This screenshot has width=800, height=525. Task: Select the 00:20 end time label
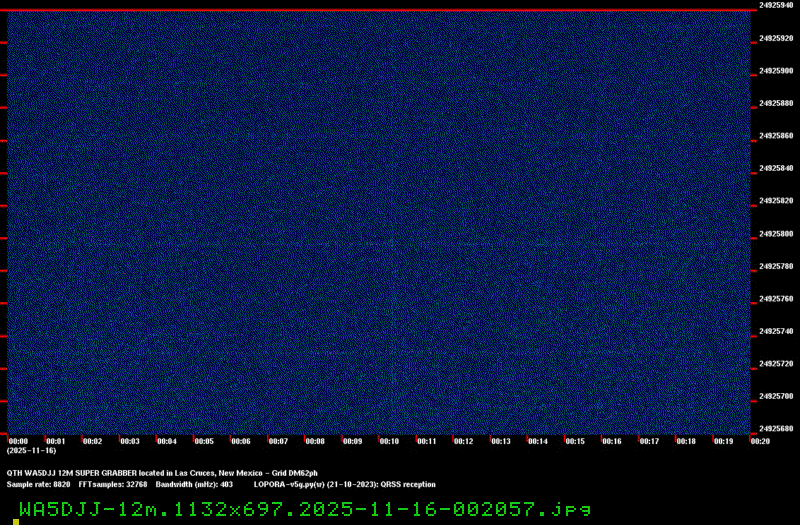click(x=760, y=441)
